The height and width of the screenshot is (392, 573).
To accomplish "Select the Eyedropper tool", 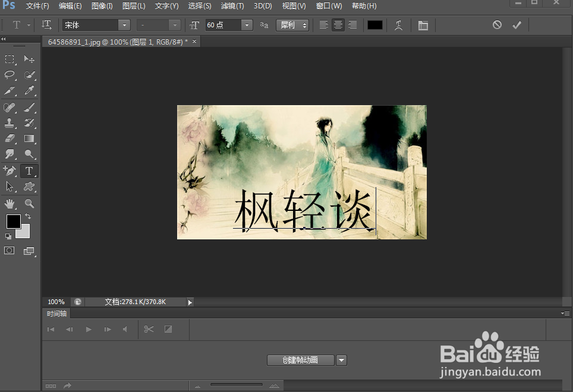I will point(29,90).
